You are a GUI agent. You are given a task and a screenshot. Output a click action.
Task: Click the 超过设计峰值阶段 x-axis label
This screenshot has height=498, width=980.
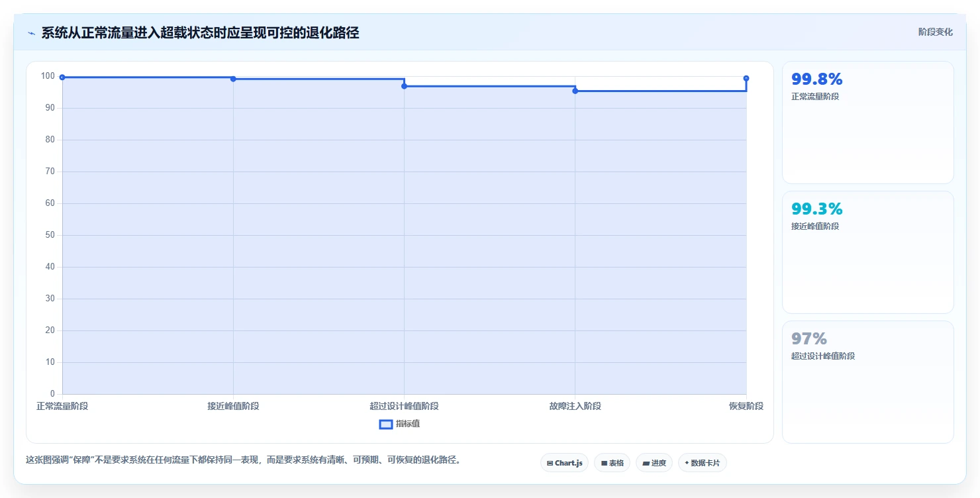404,406
